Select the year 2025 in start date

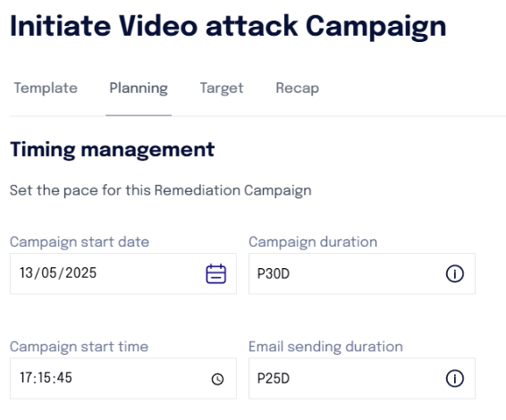[x=80, y=273]
